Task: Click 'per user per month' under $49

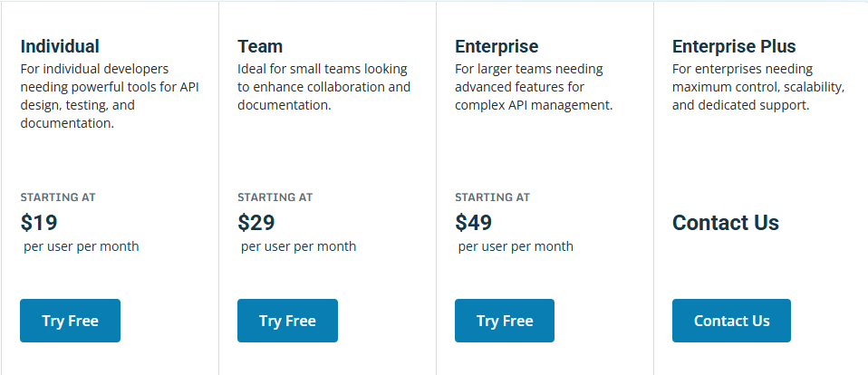Action: [516, 246]
